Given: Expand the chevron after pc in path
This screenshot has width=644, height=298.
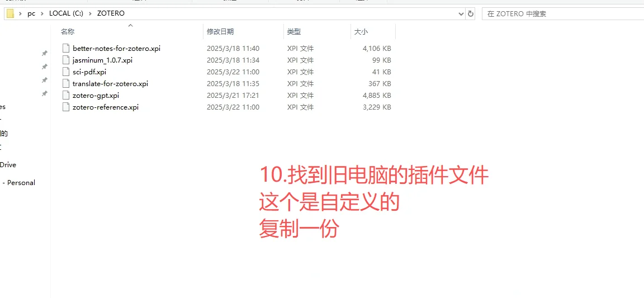Looking at the screenshot, I should (42, 13).
